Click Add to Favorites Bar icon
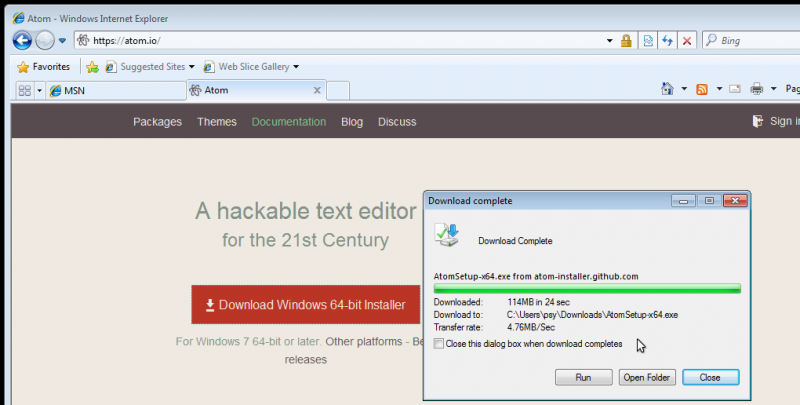Screen dimensions: 800x405 pos(92,67)
